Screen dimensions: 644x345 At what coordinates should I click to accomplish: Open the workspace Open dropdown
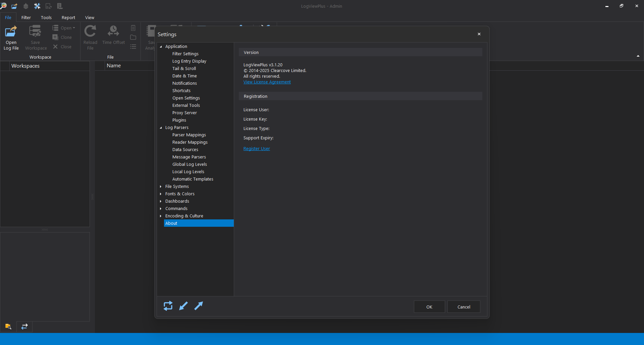pyautogui.click(x=64, y=28)
